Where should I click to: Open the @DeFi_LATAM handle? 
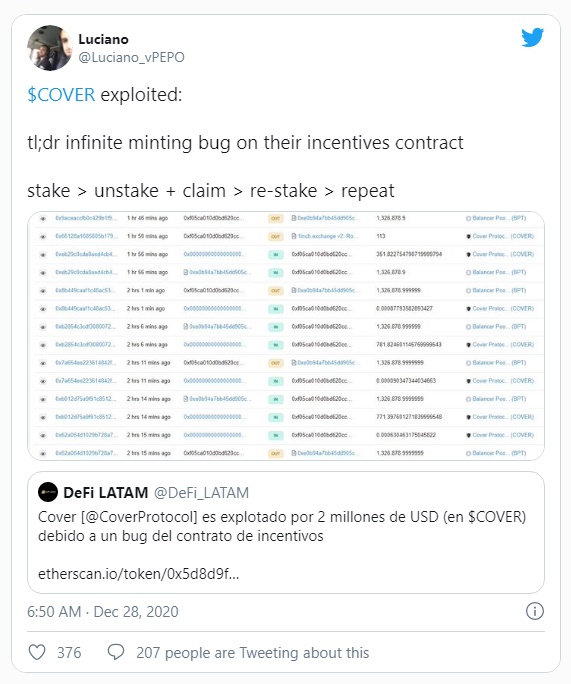[202, 492]
